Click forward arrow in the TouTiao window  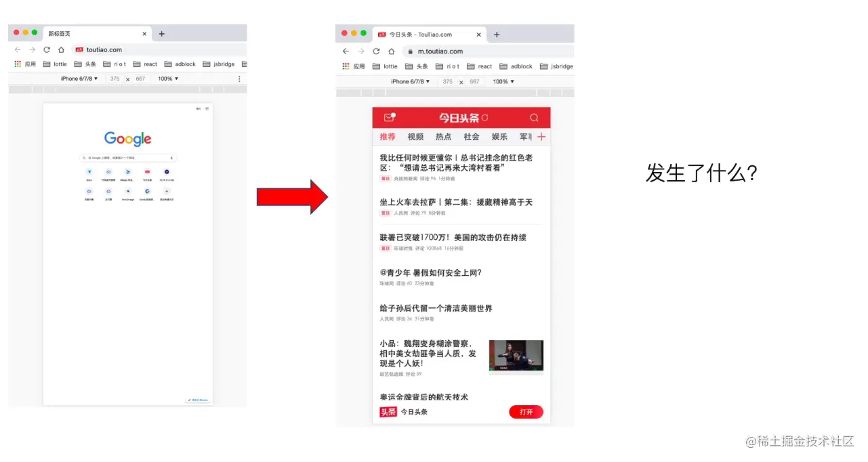(x=360, y=51)
